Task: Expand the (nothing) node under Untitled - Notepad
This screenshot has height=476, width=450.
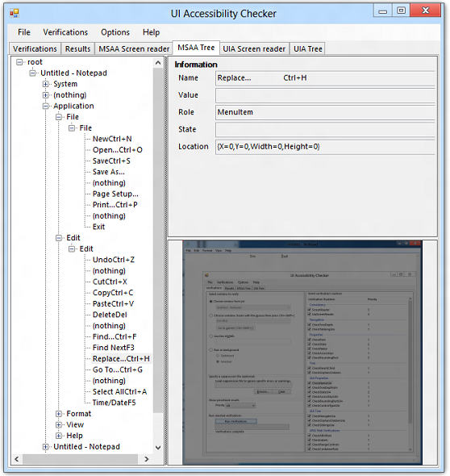Action: [45, 95]
